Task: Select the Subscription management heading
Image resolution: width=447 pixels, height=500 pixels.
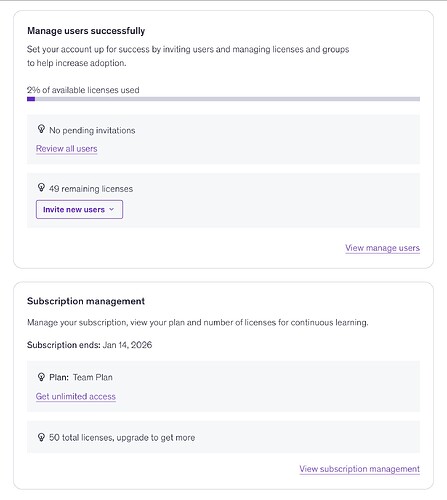Action: [x=86, y=301]
